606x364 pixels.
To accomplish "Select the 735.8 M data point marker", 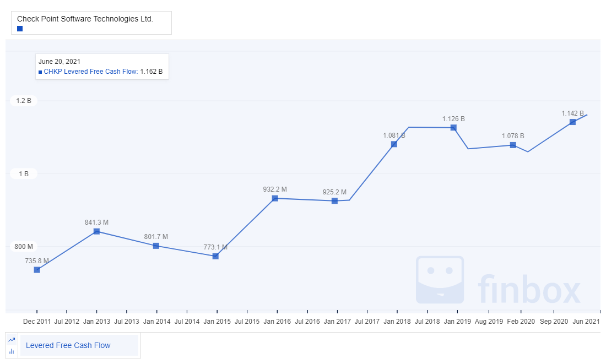I will tap(37, 270).
